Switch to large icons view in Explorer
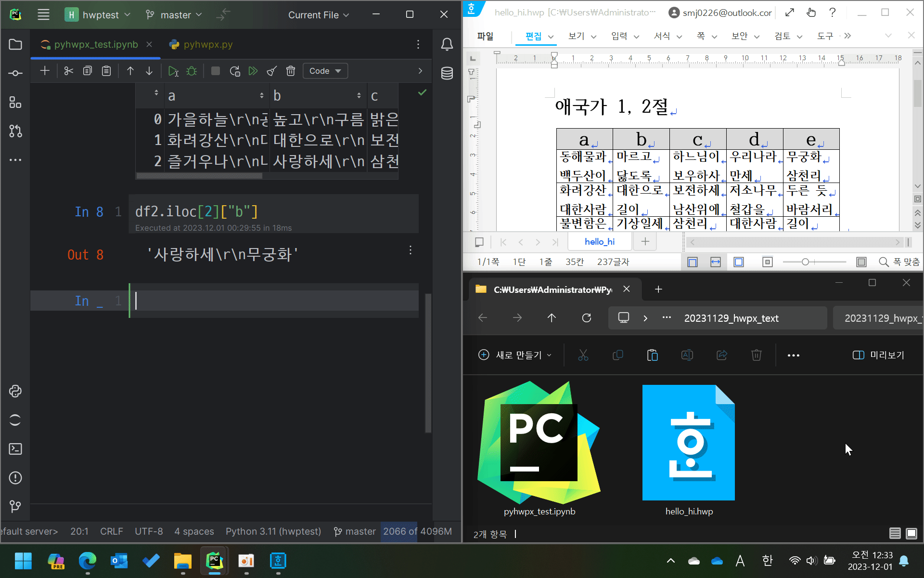Image resolution: width=924 pixels, height=578 pixels. (911, 533)
